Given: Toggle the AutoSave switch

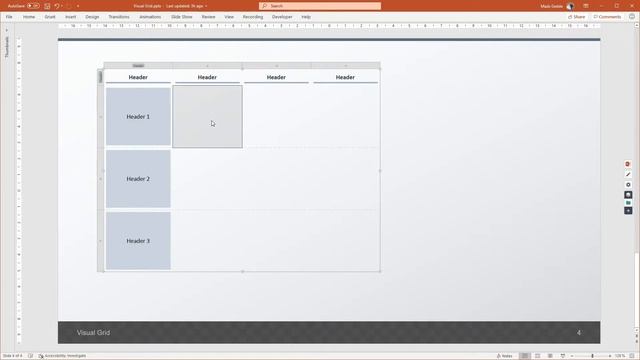Looking at the screenshot, I should click(x=33, y=6).
